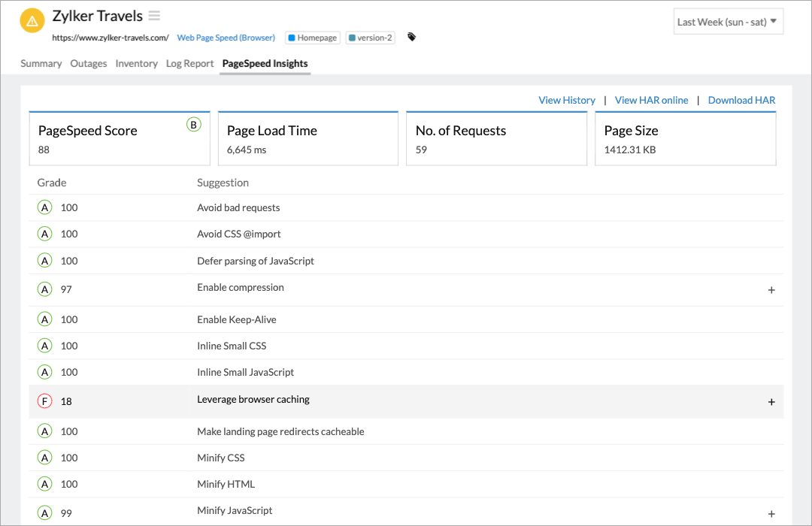Click the PageSpeed Score value 88

44,149
